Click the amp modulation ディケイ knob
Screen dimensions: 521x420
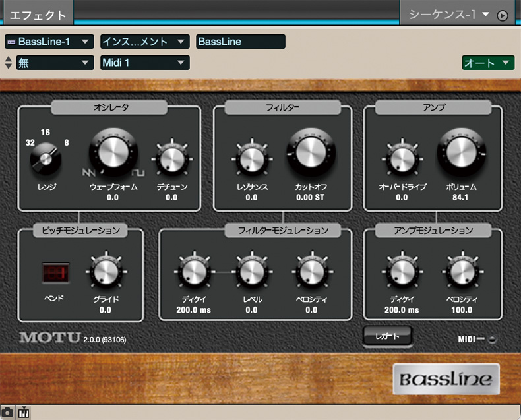point(402,272)
